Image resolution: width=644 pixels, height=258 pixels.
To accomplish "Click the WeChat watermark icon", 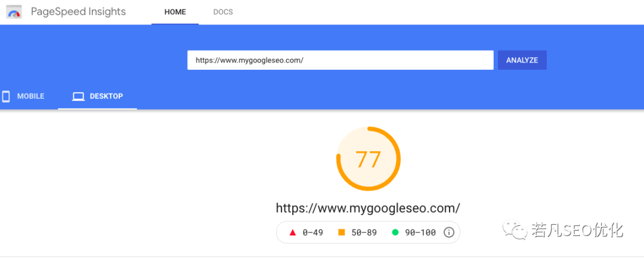I will pyautogui.click(x=515, y=230).
